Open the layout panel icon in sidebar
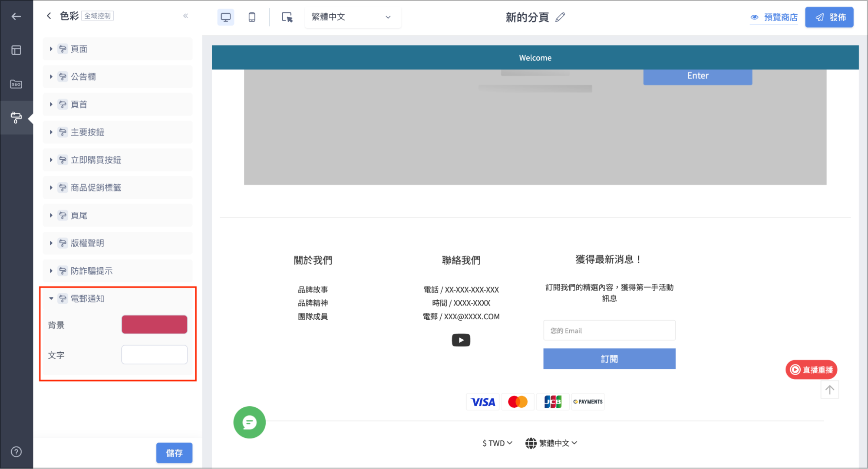The height and width of the screenshot is (469, 868). click(16, 50)
